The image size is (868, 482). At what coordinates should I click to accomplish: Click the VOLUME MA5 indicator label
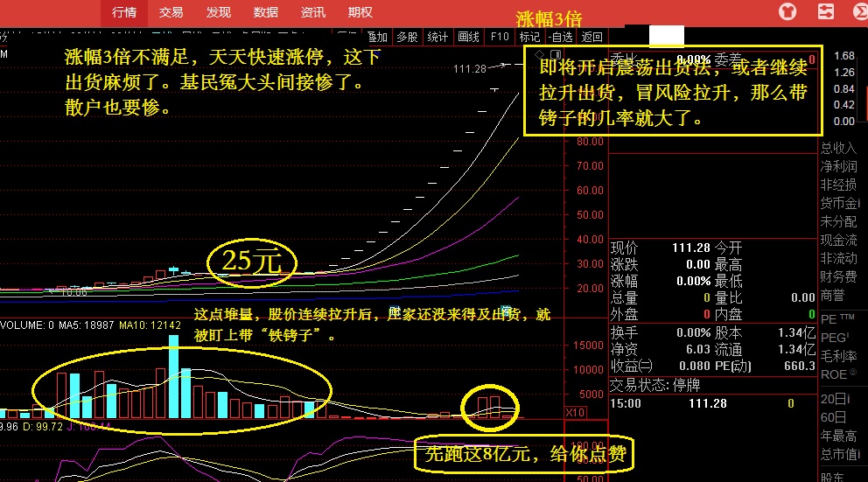pyautogui.click(x=87, y=325)
